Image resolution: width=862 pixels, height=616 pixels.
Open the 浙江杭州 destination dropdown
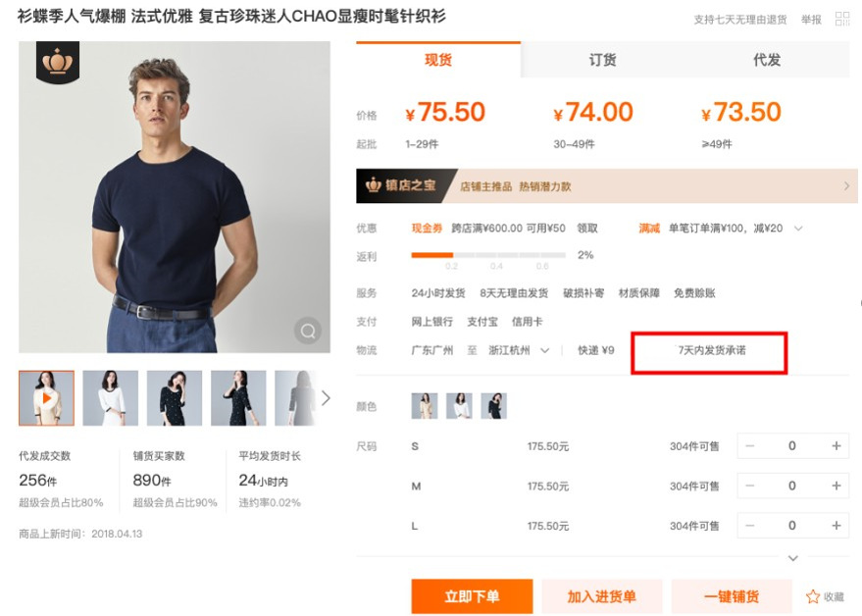click(x=544, y=350)
